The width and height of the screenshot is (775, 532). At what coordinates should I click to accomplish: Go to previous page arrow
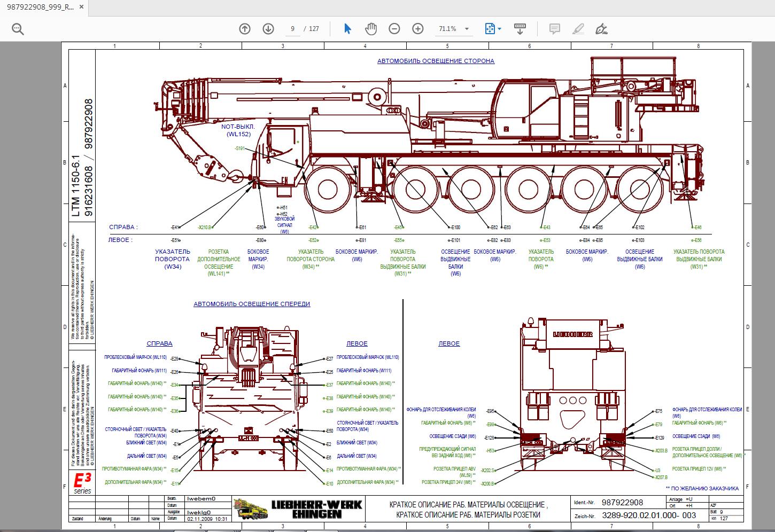click(245, 29)
